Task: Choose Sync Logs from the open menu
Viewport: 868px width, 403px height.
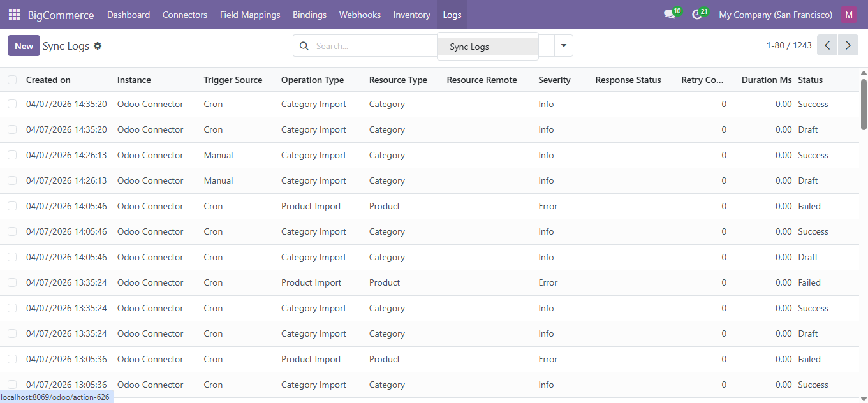Action: [469, 46]
